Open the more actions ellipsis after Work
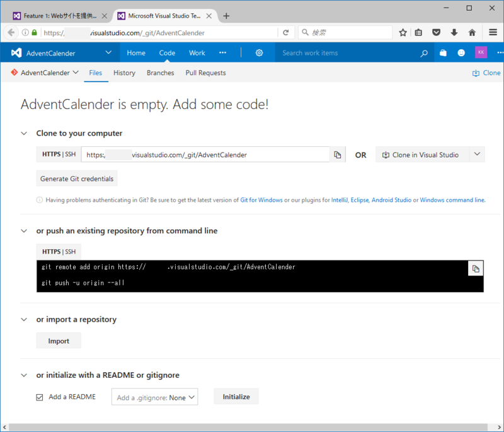 click(222, 53)
